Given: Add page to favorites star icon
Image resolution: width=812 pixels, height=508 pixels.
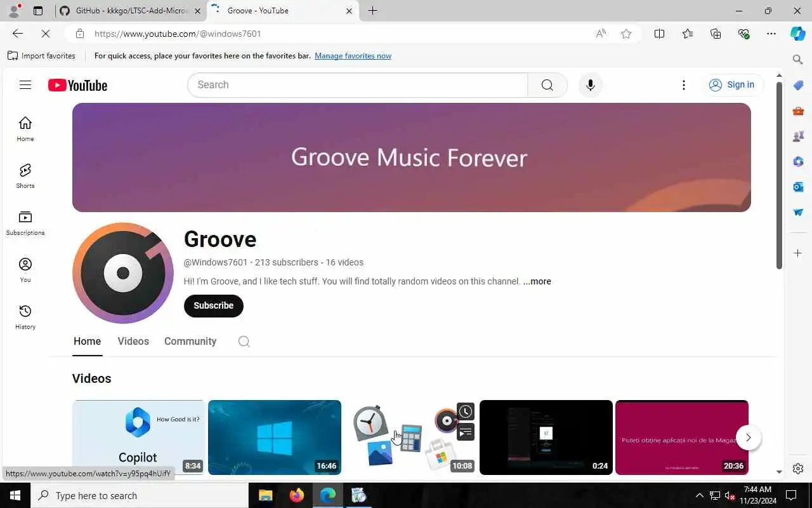Looking at the screenshot, I should click(626, 34).
